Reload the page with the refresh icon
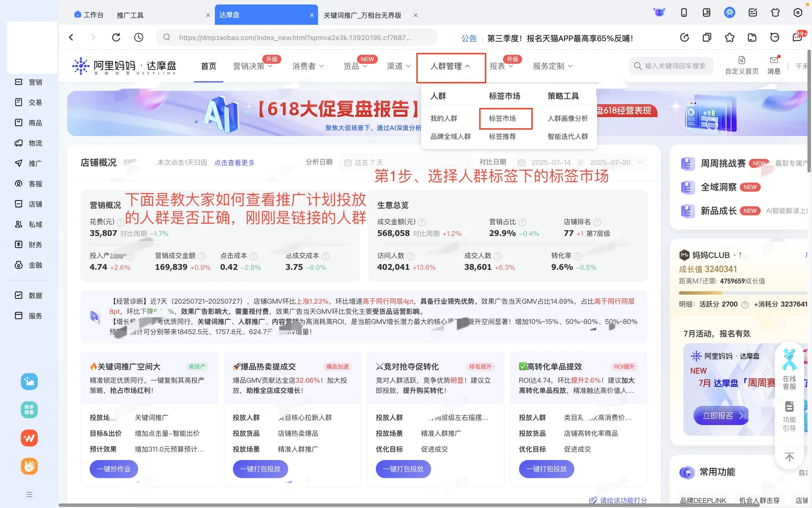 tap(116, 37)
